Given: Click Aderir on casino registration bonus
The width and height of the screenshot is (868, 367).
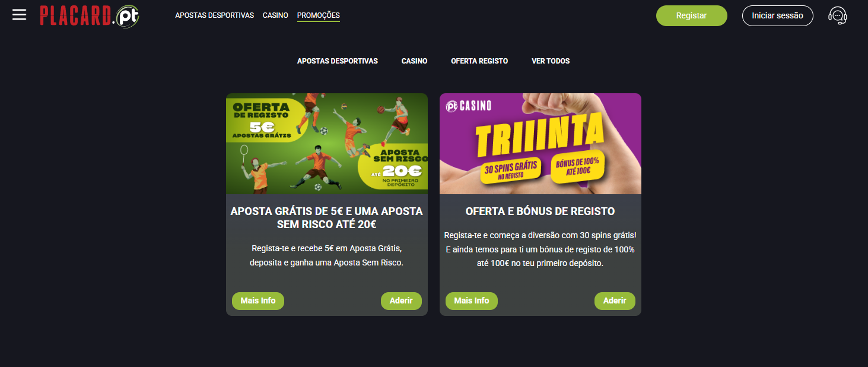Looking at the screenshot, I should click(615, 301).
